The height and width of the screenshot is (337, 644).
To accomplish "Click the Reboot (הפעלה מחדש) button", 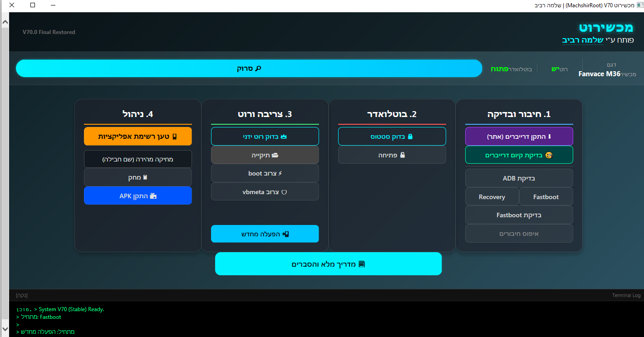I will pos(265,234).
